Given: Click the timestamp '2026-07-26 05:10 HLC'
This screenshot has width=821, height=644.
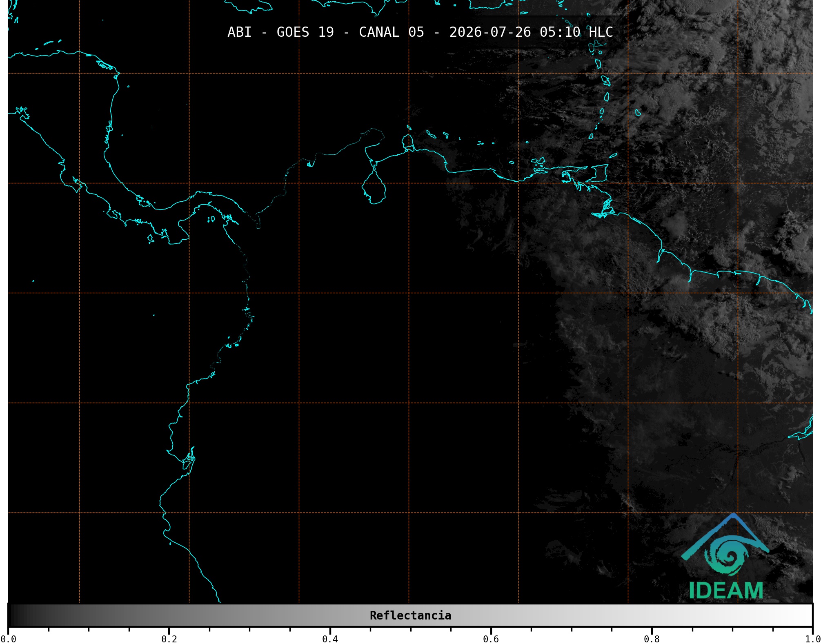Looking at the screenshot, I should 531,32.
